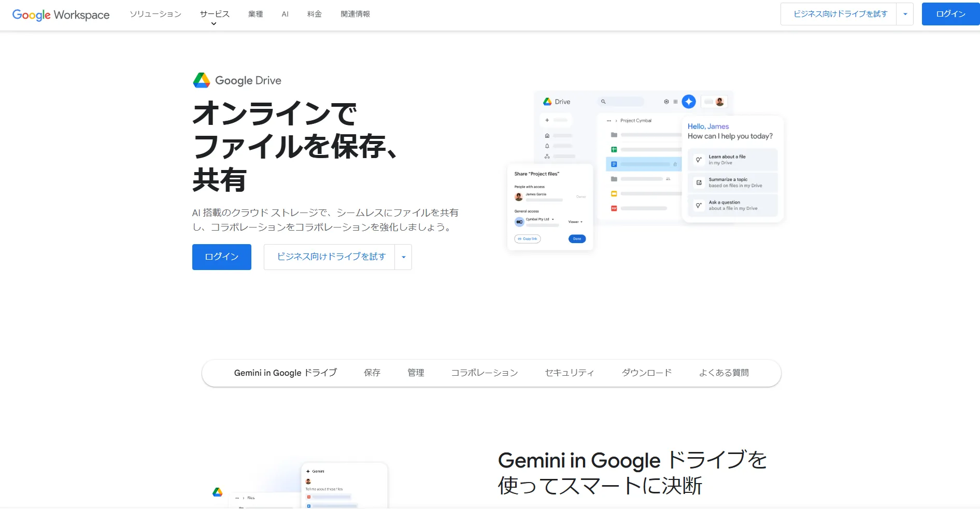Click Project Cymbal breadcrumb text
The height and width of the screenshot is (510, 980).
[x=636, y=121]
